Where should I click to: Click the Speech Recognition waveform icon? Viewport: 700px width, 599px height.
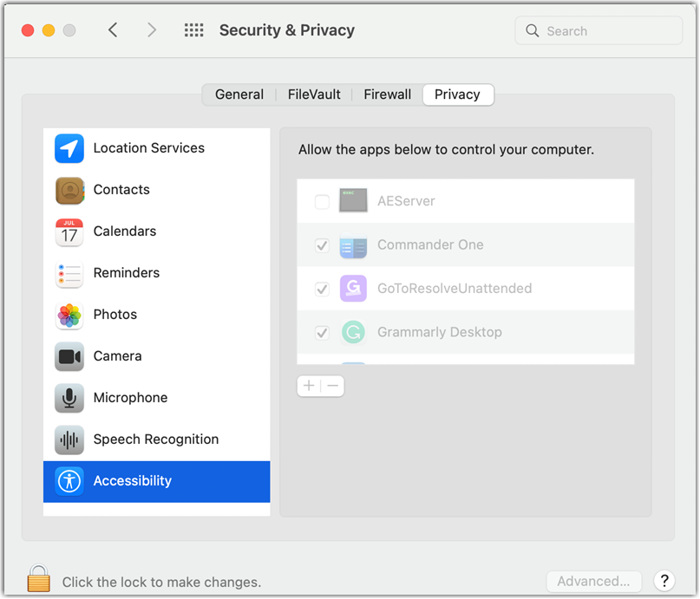[x=69, y=439]
